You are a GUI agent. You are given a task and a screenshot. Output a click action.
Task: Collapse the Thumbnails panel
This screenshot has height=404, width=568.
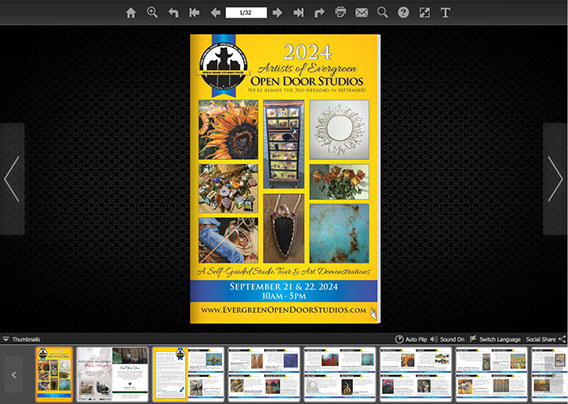[x=21, y=339]
